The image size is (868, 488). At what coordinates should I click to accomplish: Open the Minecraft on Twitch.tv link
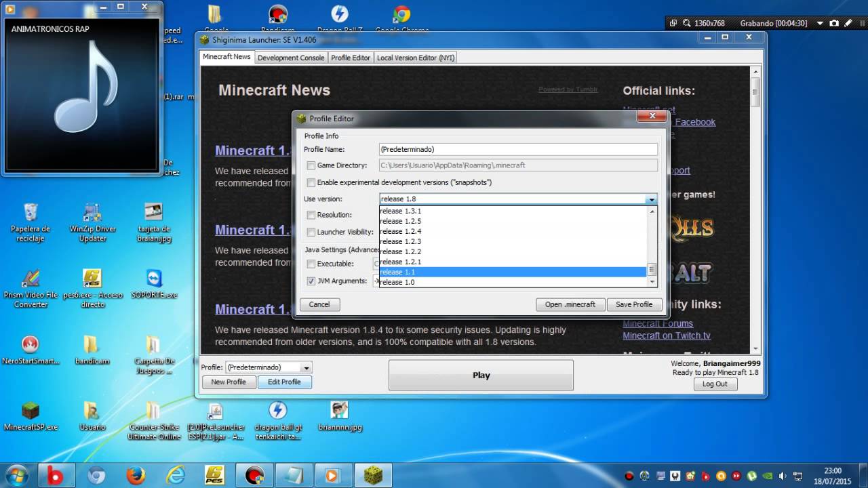click(x=667, y=335)
